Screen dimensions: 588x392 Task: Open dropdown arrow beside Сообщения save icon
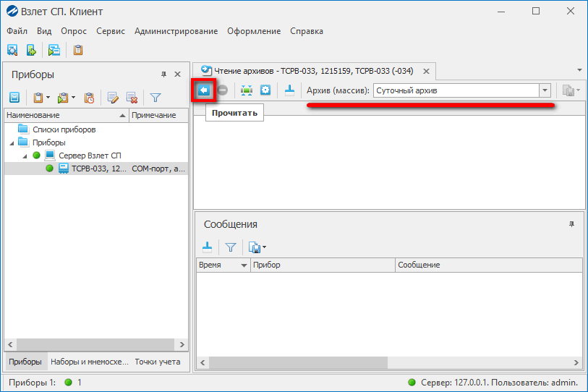tap(265, 247)
